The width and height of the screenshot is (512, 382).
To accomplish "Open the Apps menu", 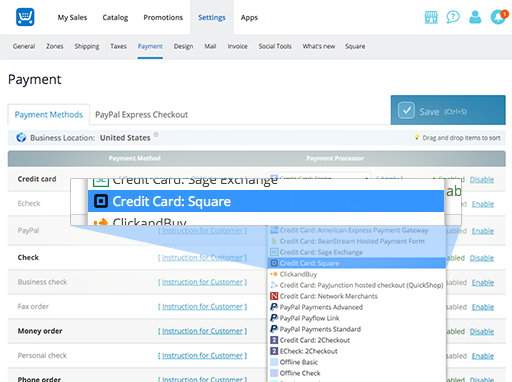I will click(x=249, y=17).
